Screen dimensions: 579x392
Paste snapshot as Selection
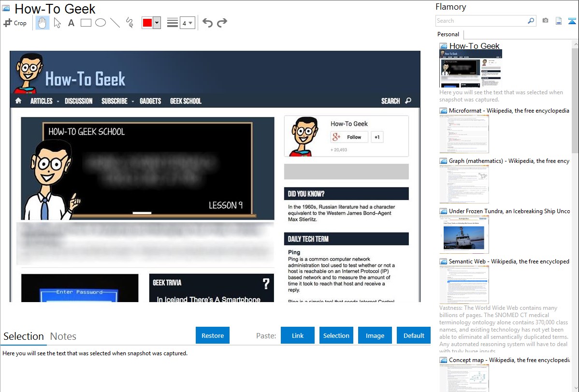336,335
